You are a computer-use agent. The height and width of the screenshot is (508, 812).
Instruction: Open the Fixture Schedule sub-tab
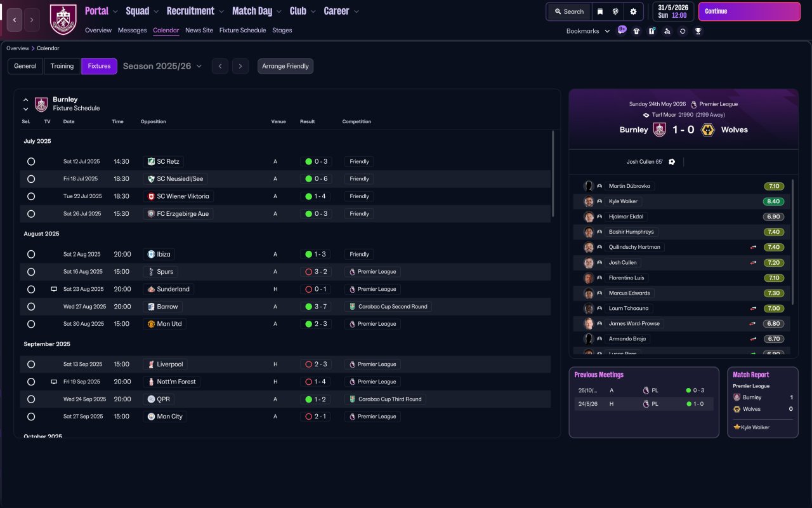click(x=243, y=30)
